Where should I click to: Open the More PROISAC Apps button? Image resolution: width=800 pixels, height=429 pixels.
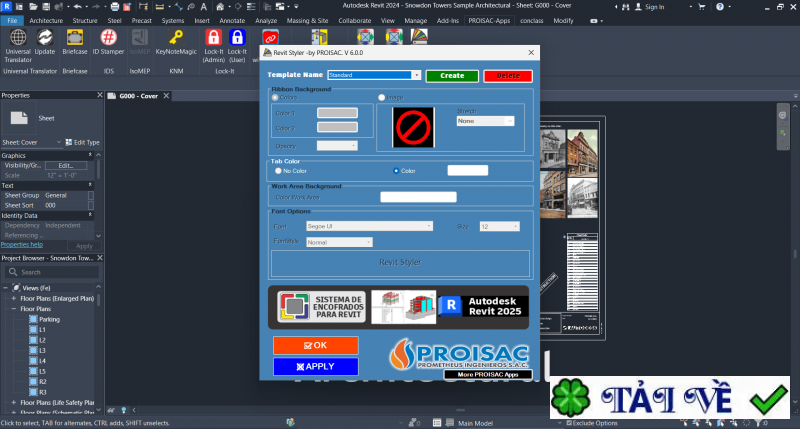click(488, 374)
